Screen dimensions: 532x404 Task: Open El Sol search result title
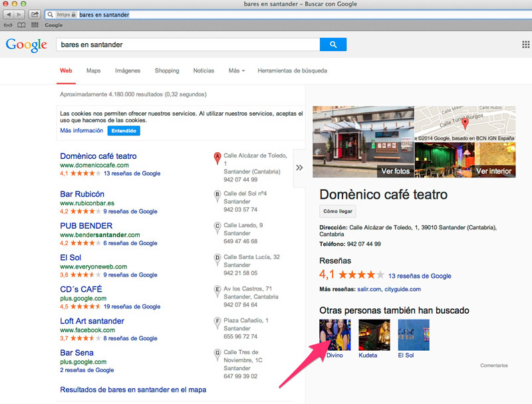[x=70, y=258]
